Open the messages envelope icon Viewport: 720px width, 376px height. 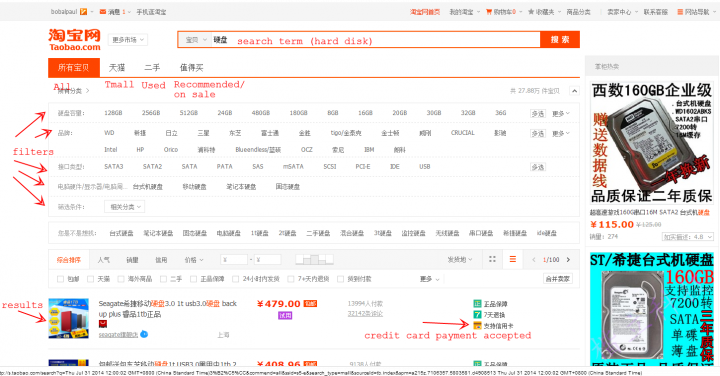pyautogui.click(x=103, y=12)
